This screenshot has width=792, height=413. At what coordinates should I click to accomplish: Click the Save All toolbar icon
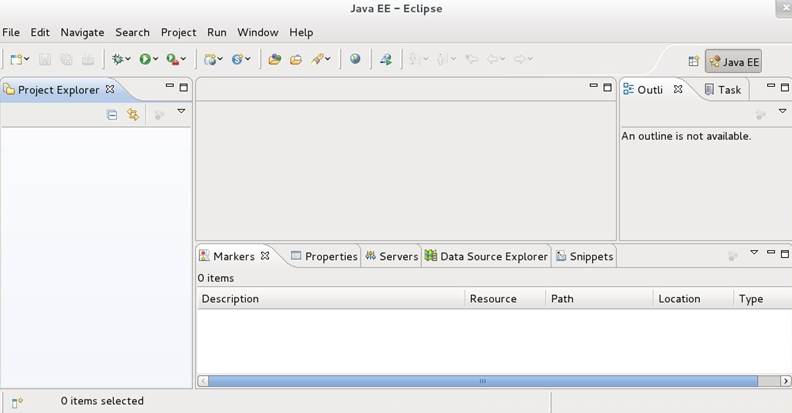(66, 60)
